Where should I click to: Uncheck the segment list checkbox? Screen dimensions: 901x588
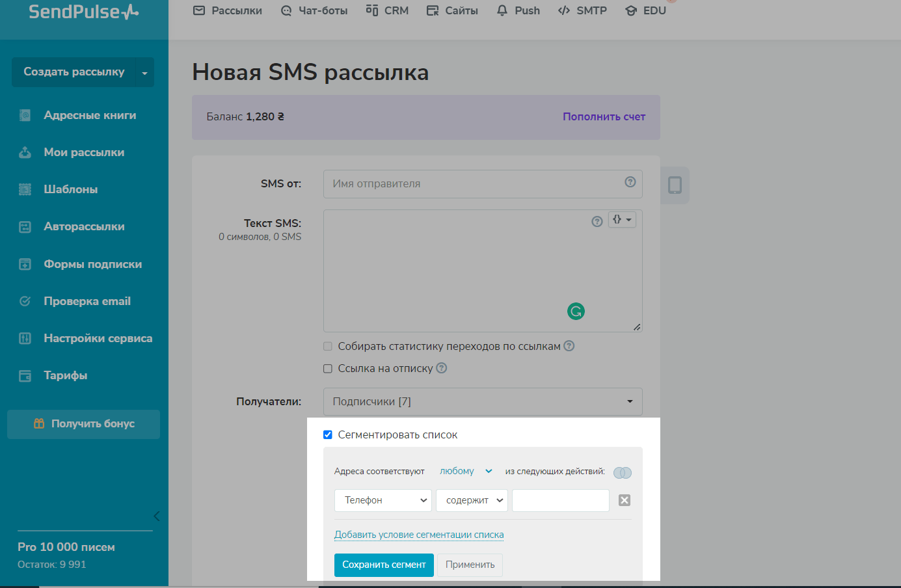328,434
